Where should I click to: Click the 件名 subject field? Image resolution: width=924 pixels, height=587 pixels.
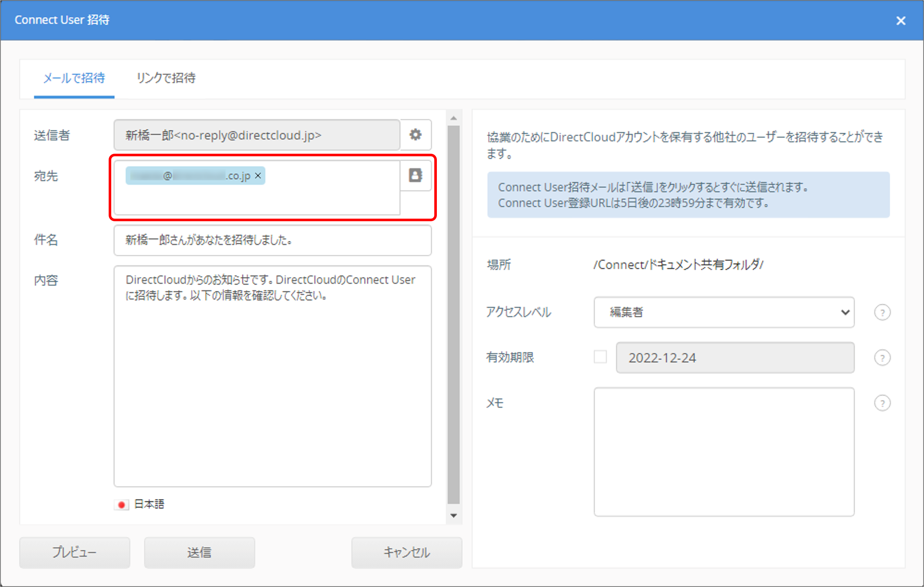(273, 240)
